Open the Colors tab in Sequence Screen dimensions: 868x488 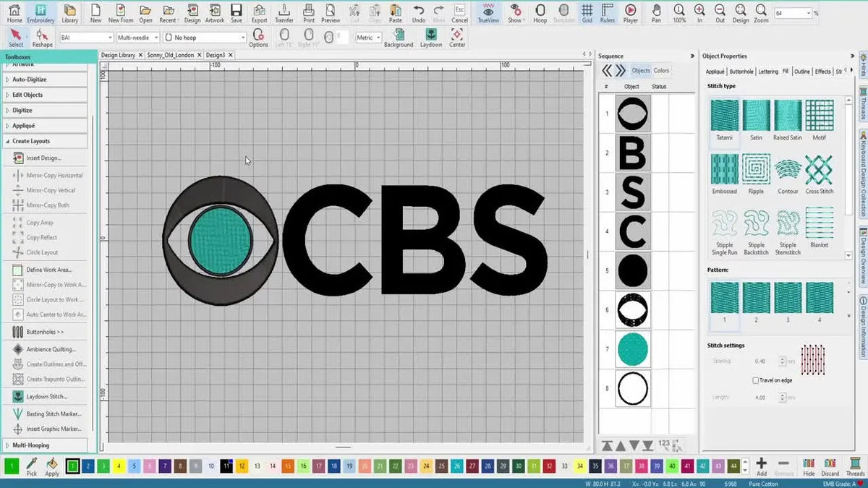click(x=661, y=70)
